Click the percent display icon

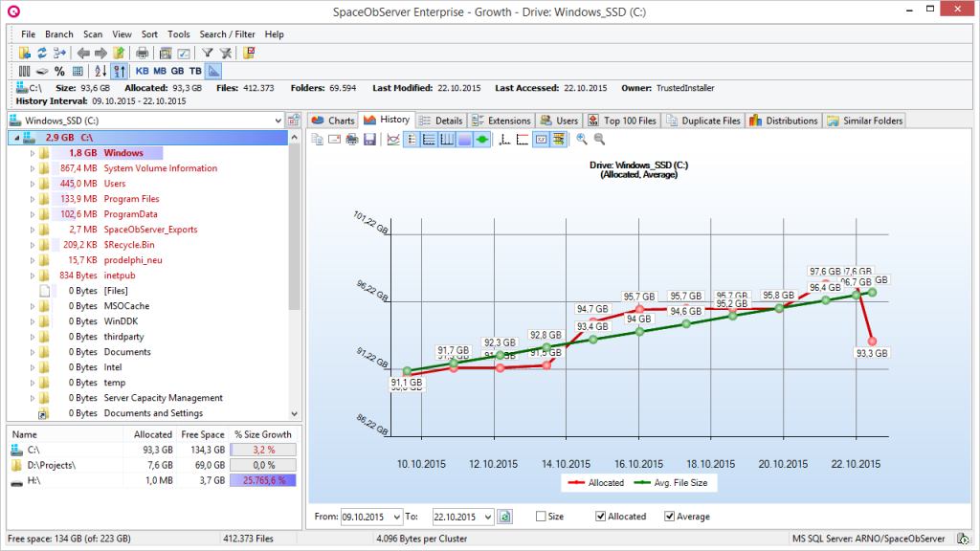(x=59, y=71)
